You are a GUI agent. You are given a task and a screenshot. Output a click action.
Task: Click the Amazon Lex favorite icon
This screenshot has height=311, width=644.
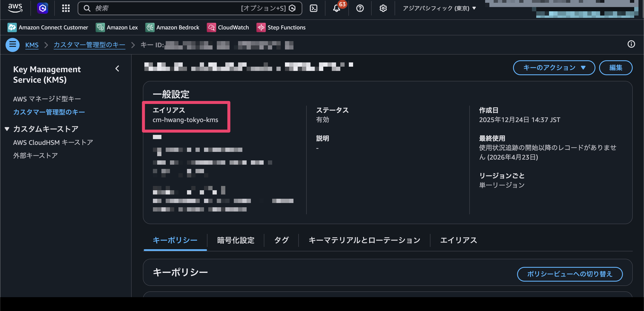(100, 27)
